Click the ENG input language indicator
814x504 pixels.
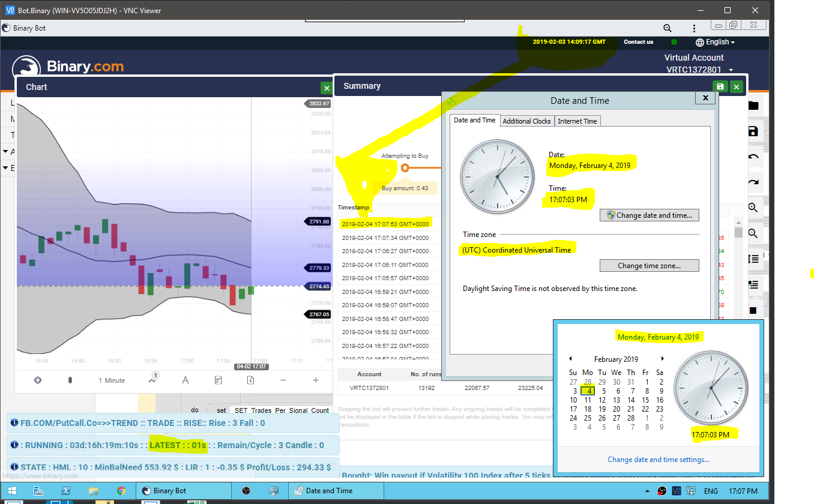pos(711,491)
